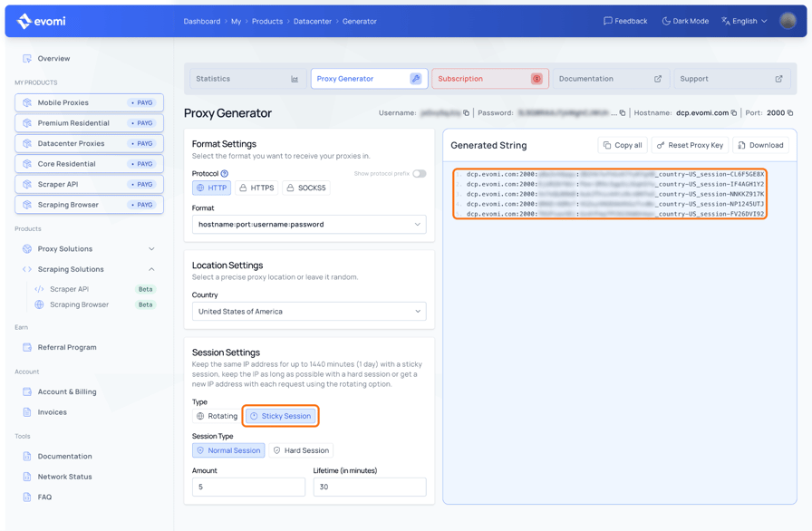Click the evomi logo
The width and height of the screenshot is (812, 531).
tap(41, 21)
